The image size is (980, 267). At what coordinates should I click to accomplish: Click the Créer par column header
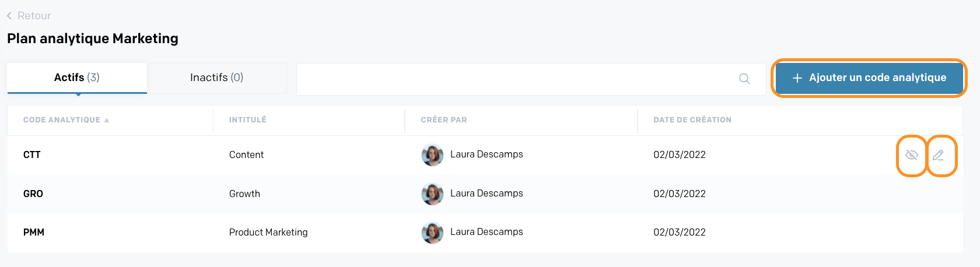(x=443, y=120)
